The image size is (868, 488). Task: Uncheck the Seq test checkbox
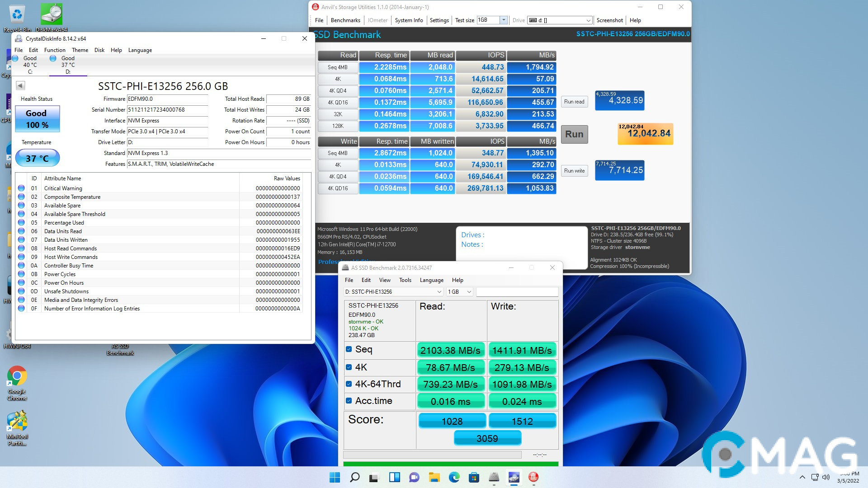point(349,349)
